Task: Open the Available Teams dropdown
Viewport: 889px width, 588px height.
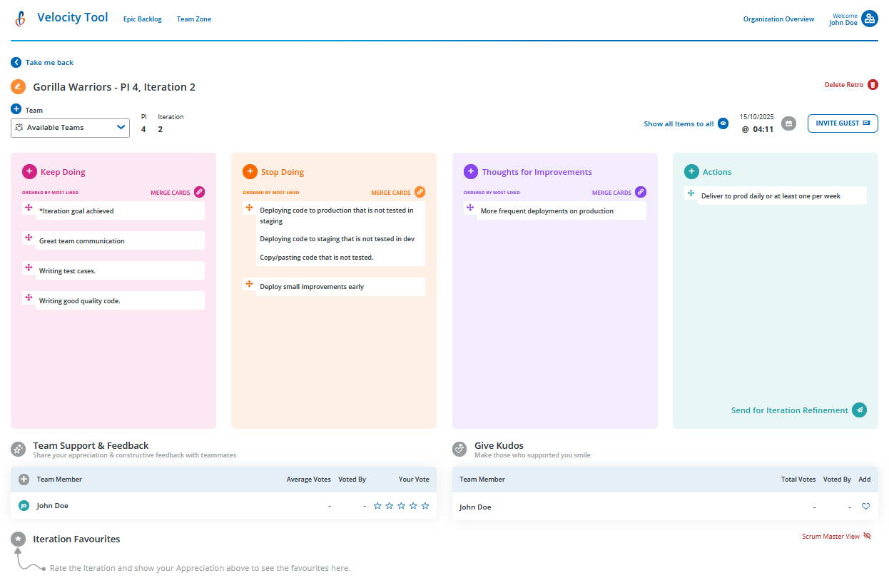Action: pos(70,128)
